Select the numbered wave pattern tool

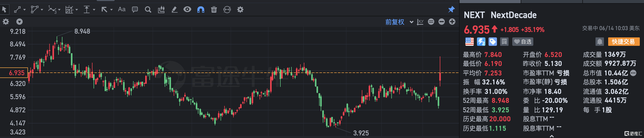pos(52,10)
